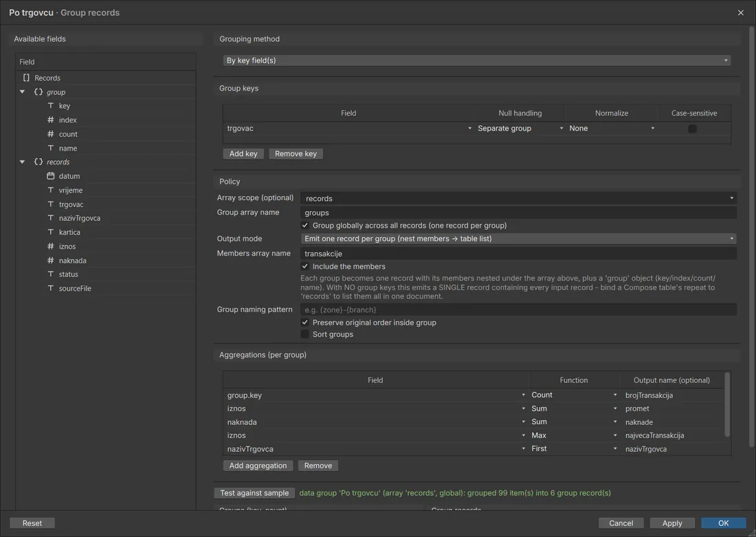This screenshot has height=537, width=756.
Task: Select the trgovac field in the tree
Action: point(71,204)
